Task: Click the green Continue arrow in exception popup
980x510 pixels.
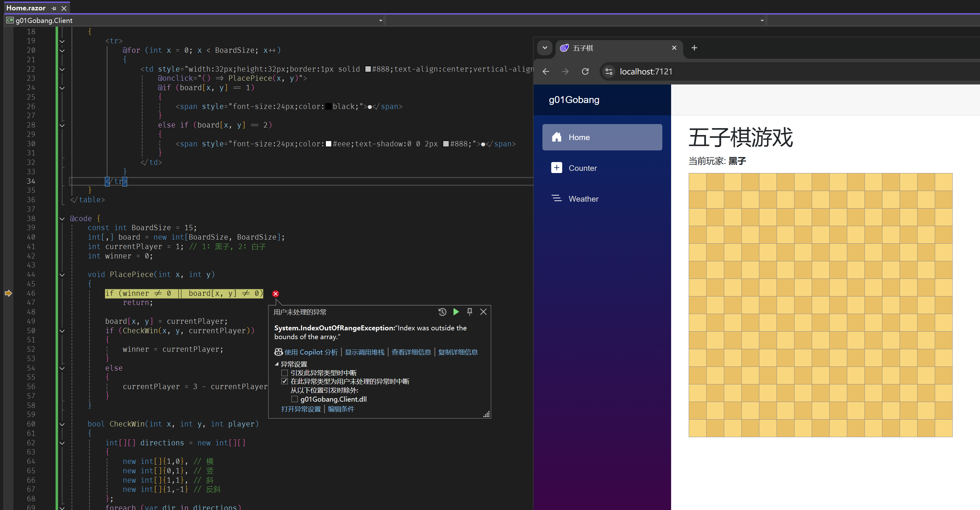Action: click(x=456, y=312)
